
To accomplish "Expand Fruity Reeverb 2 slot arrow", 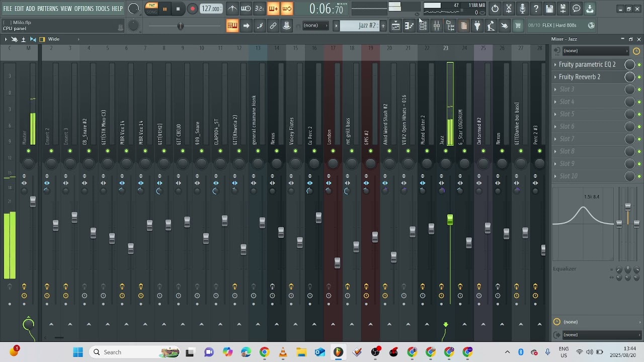I will click(555, 77).
